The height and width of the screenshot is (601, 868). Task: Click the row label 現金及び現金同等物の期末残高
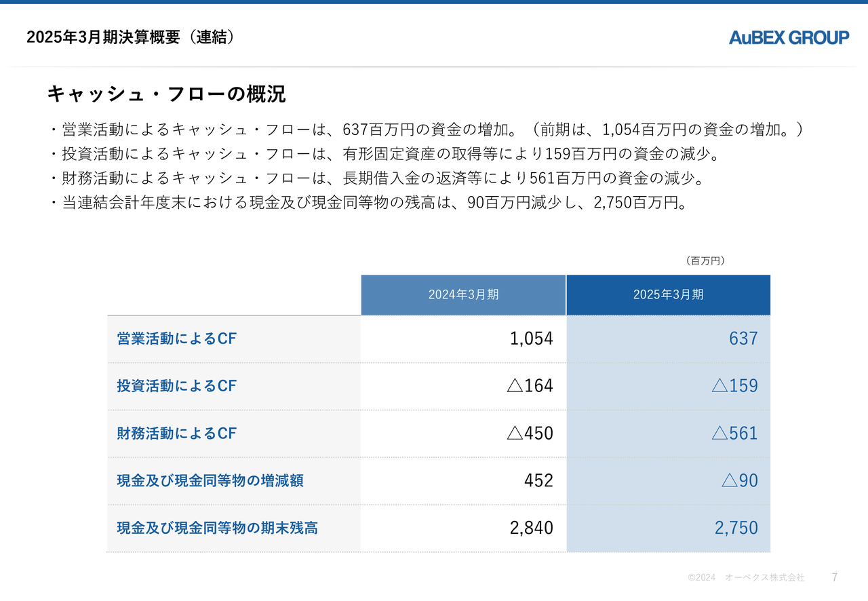pyautogui.click(x=217, y=528)
